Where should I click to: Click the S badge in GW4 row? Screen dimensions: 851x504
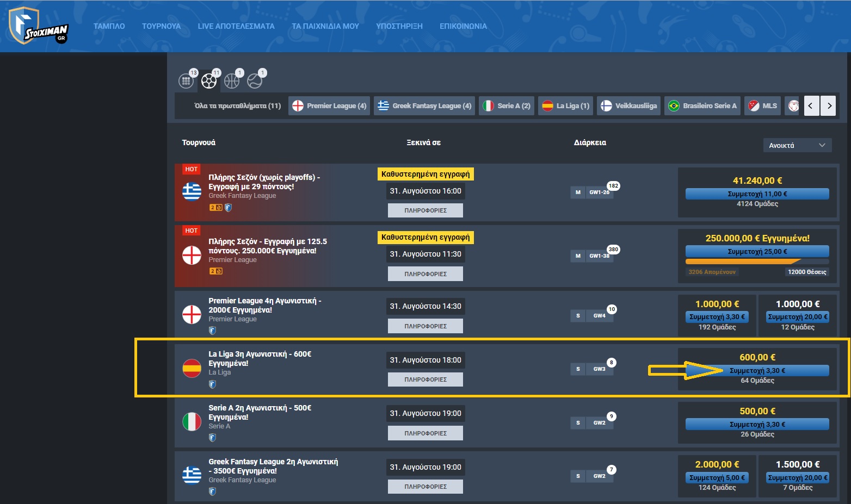(578, 316)
